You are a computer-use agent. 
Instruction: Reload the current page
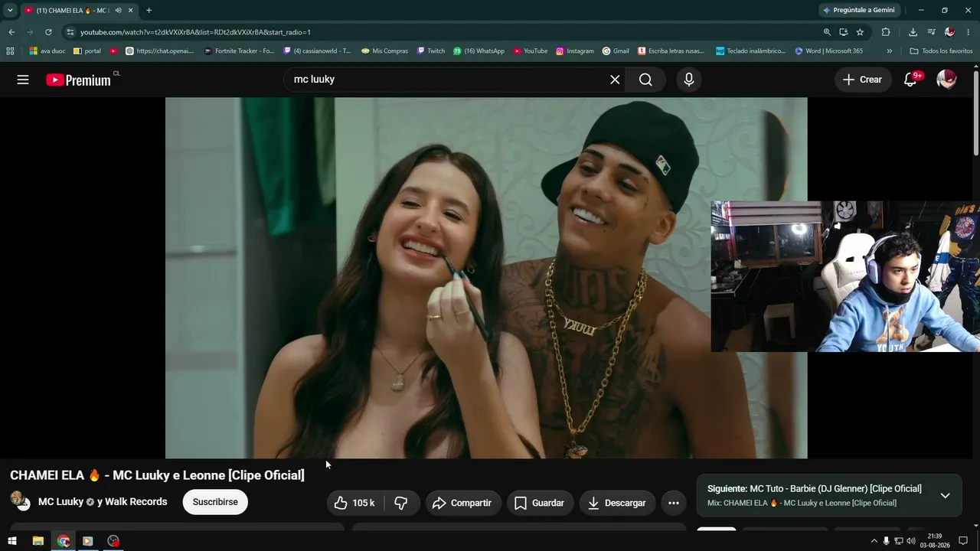48,32
